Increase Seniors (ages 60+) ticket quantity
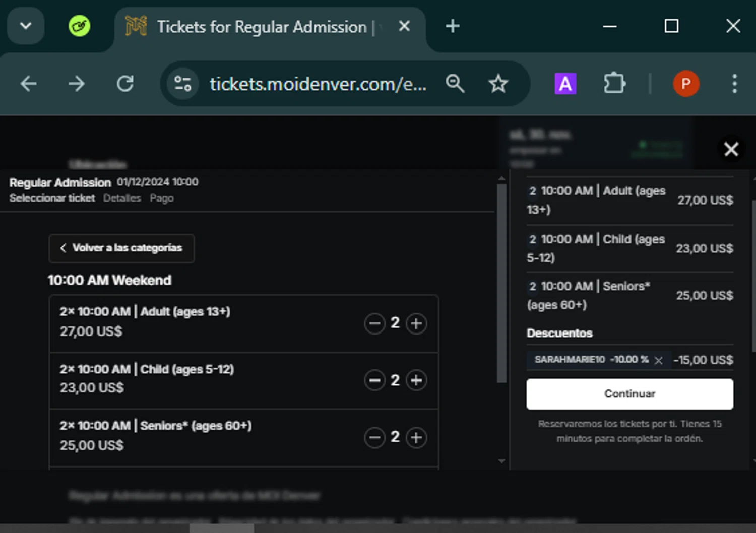Viewport: 756px width, 533px height. pos(416,437)
